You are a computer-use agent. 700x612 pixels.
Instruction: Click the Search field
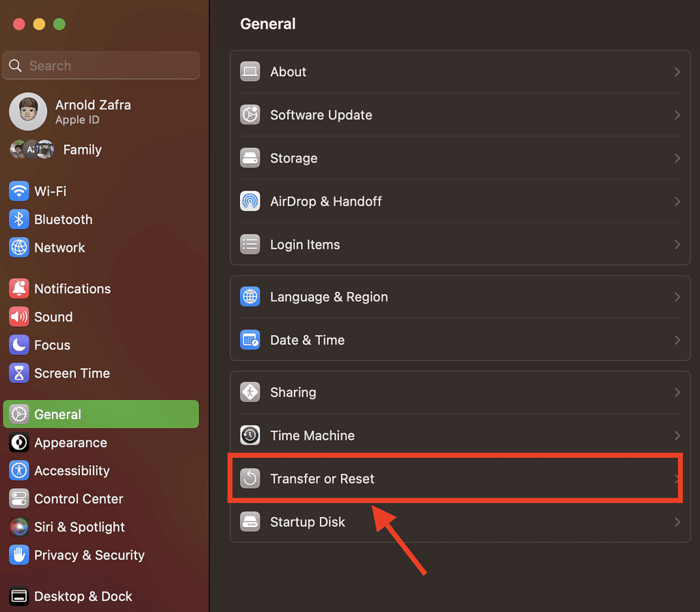point(101,65)
